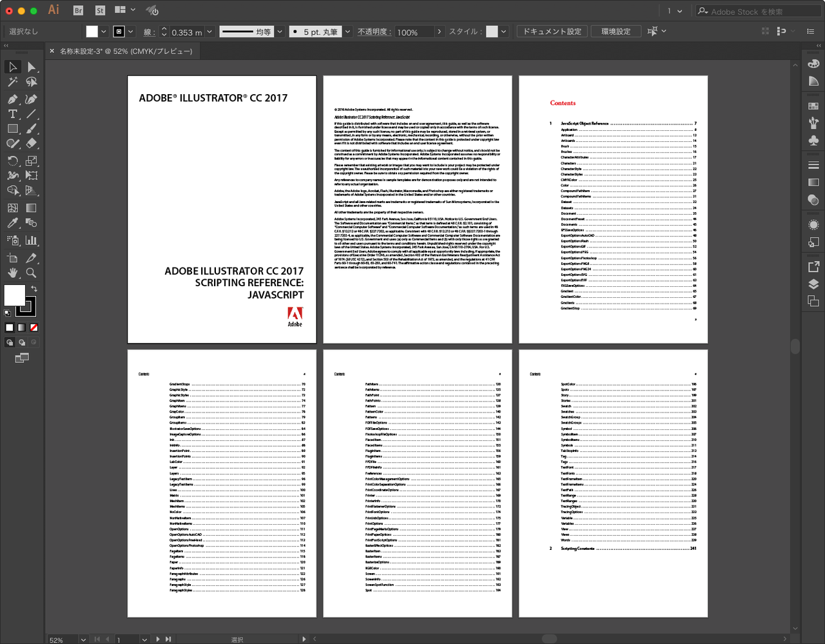Select the Free Transform tool

[x=31, y=175]
